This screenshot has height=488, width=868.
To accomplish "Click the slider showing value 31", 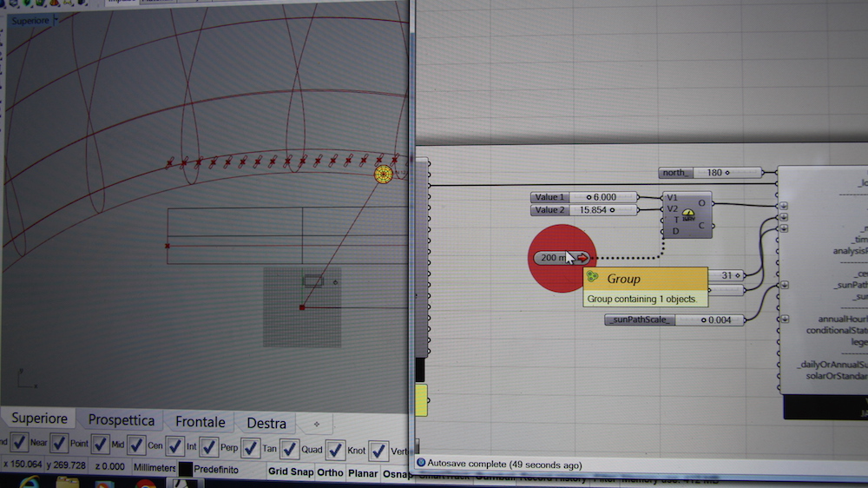I will coord(727,275).
